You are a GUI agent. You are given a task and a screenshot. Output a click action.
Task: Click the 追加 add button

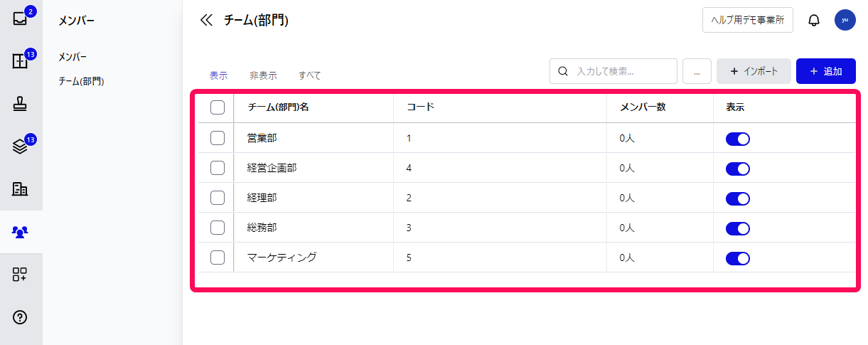pyautogui.click(x=825, y=71)
